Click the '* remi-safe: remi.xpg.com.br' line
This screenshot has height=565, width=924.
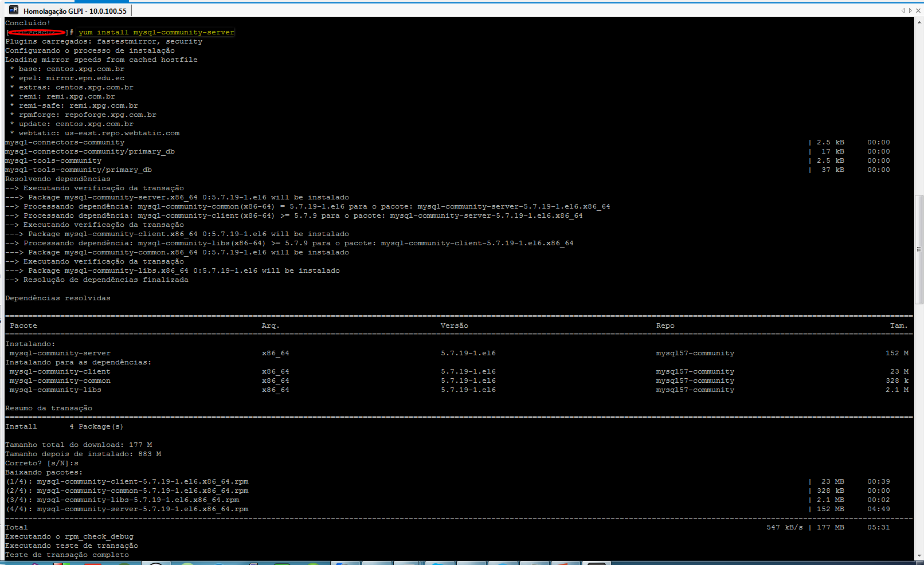tap(74, 105)
